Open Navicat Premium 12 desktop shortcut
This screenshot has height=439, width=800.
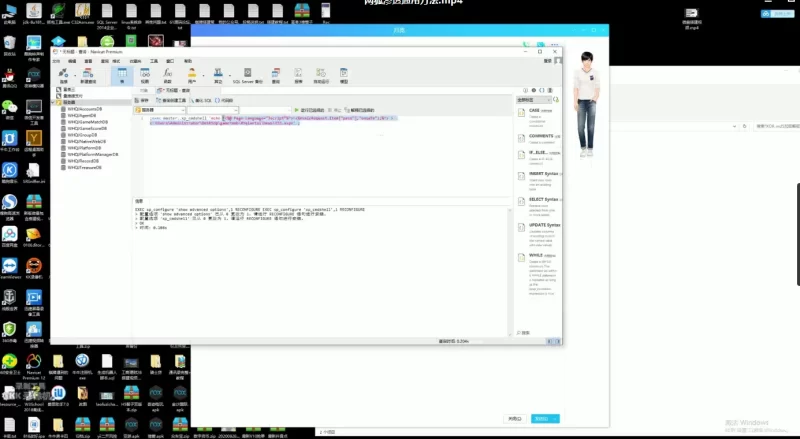point(34,367)
